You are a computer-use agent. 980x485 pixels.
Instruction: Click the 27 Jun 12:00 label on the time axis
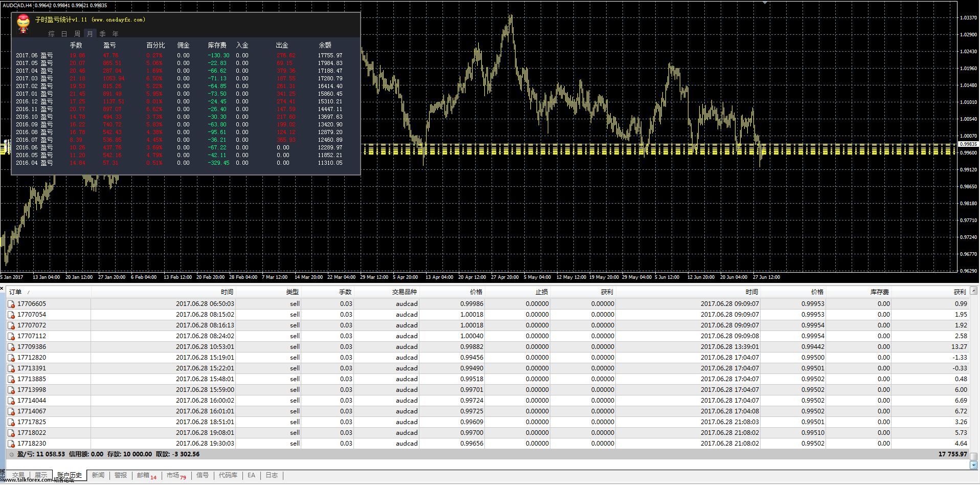point(766,277)
